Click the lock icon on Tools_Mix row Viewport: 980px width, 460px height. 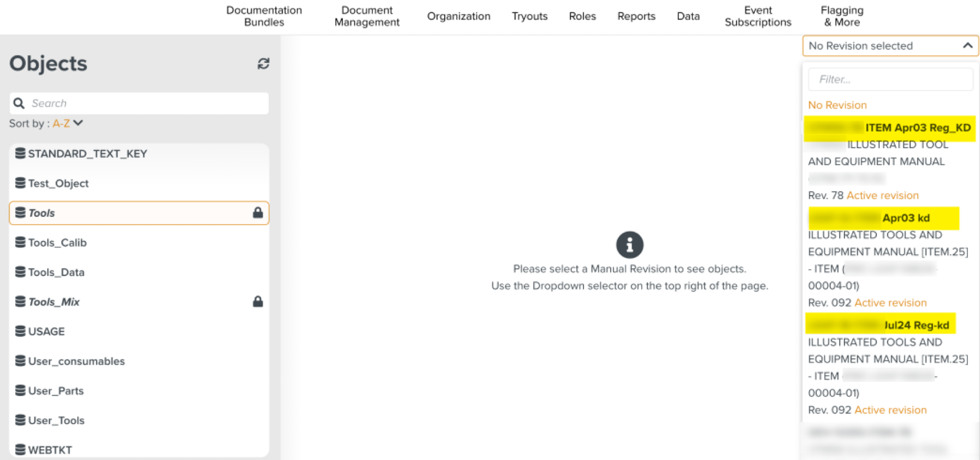point(258,302)
